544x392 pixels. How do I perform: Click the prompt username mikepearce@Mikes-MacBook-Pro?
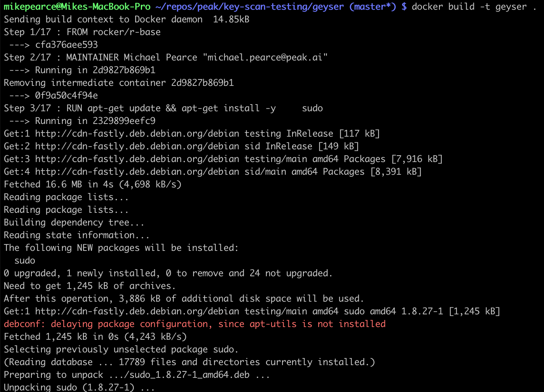coord(77,7)
